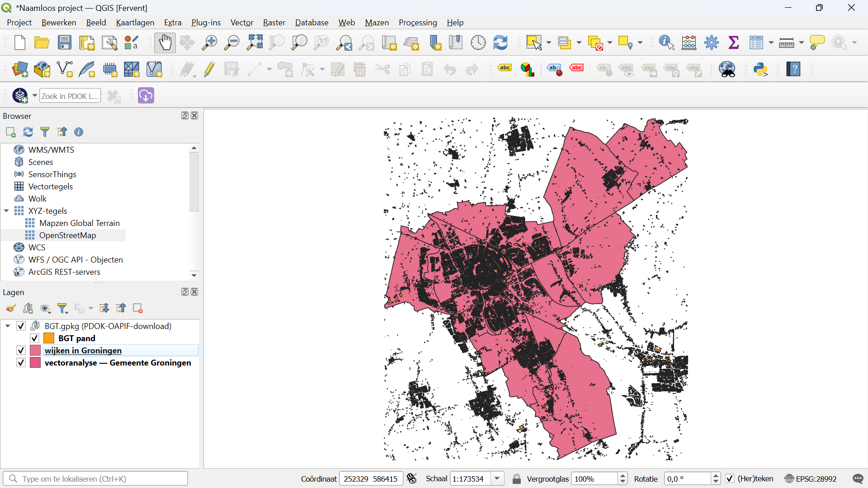This screenshot has height=488, width=868.
Task: Open the Identify Features tool
Action: 666,43
